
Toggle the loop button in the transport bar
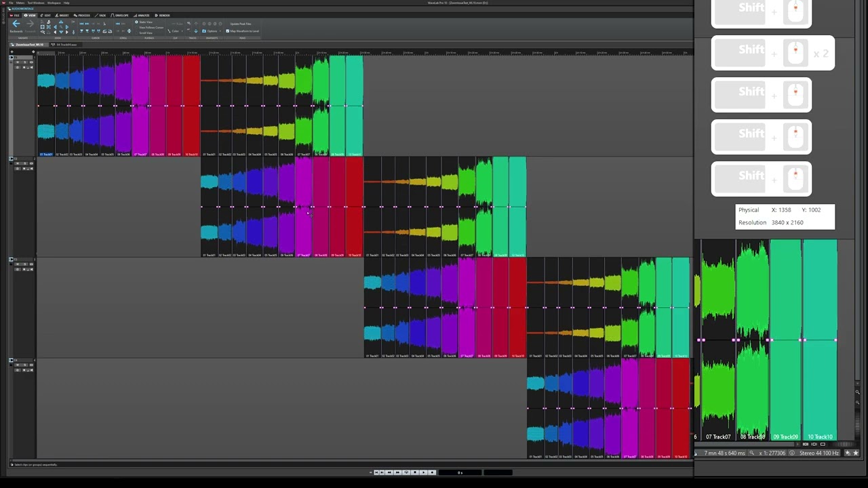tap(406, 472)
